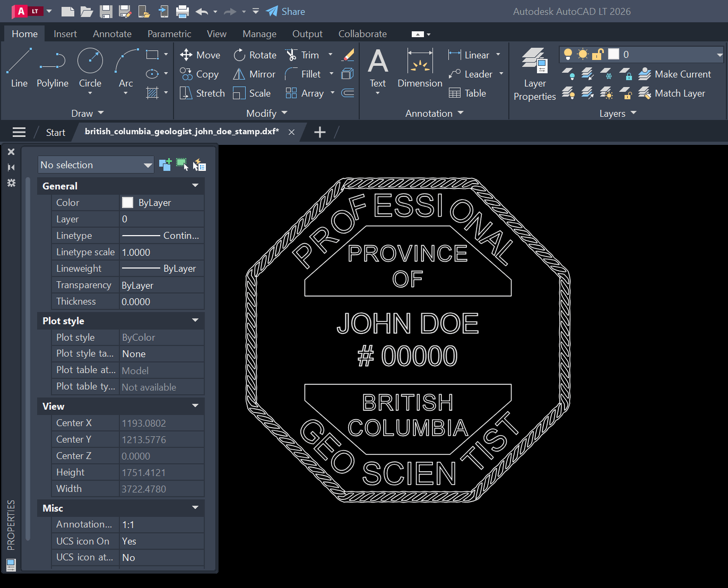Collapse the View properties section

point(195,406)
